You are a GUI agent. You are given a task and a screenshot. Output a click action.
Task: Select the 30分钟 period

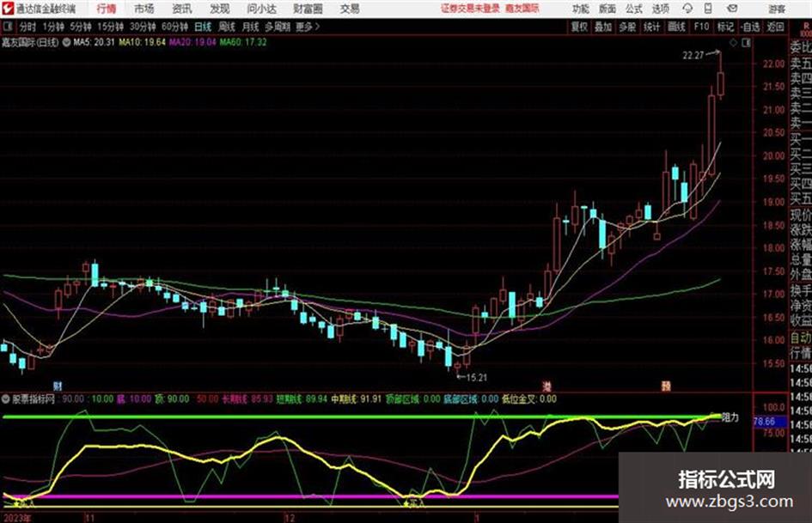coord(143,27)
